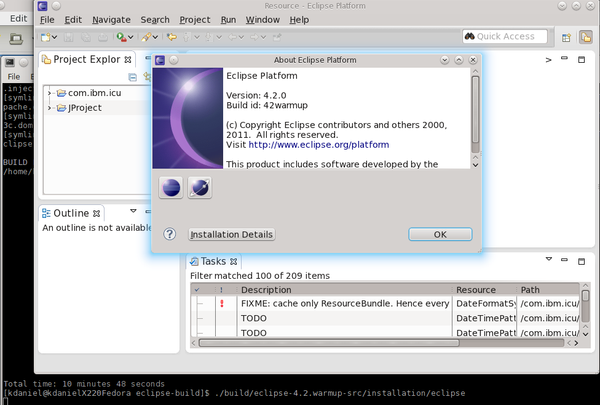Expand the com.ibm.icu project node

49,93
